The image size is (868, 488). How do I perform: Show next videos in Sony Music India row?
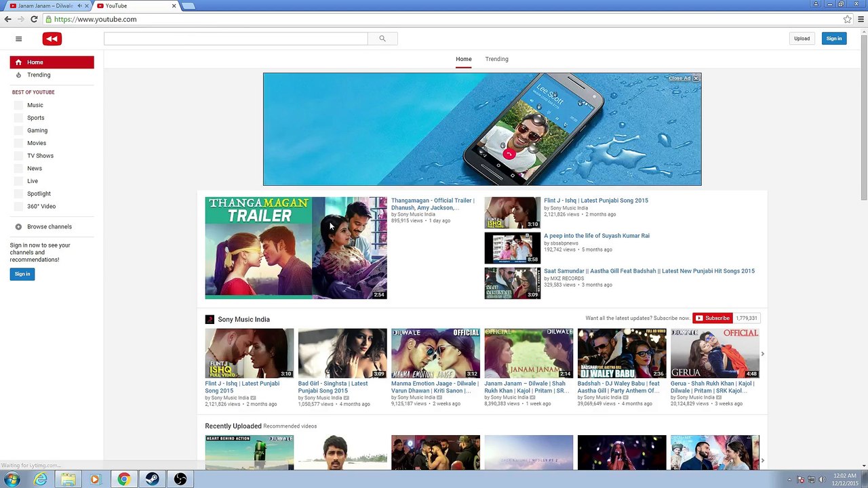tap(762, 354)
